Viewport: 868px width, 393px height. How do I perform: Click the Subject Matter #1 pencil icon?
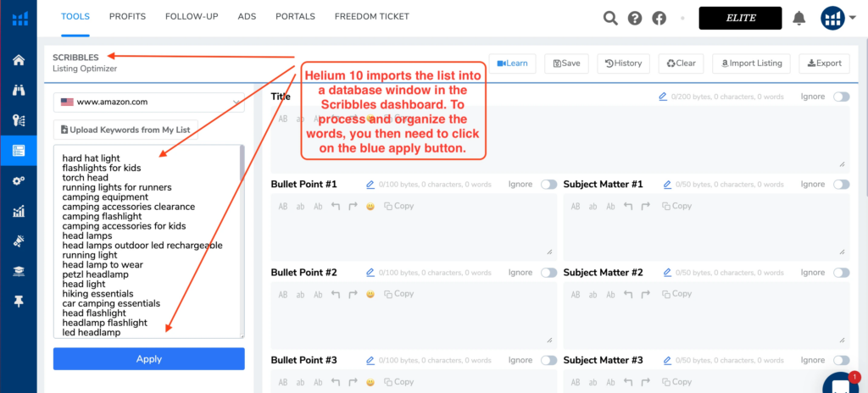click(667, 185)
